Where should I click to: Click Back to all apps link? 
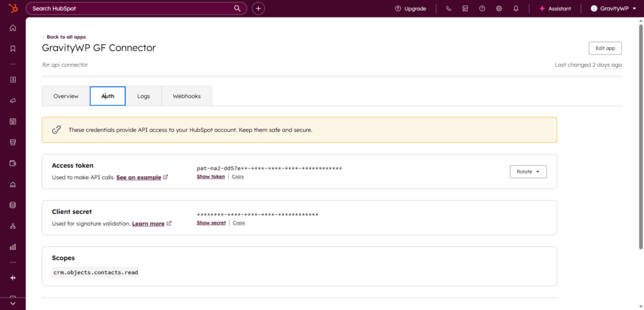point(65,37)
